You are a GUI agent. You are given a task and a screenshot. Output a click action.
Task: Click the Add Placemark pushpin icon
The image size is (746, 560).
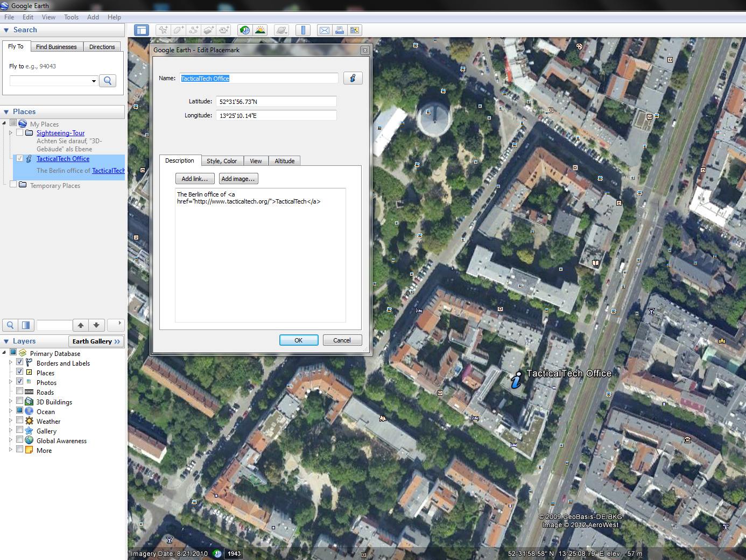click(163, 30)
